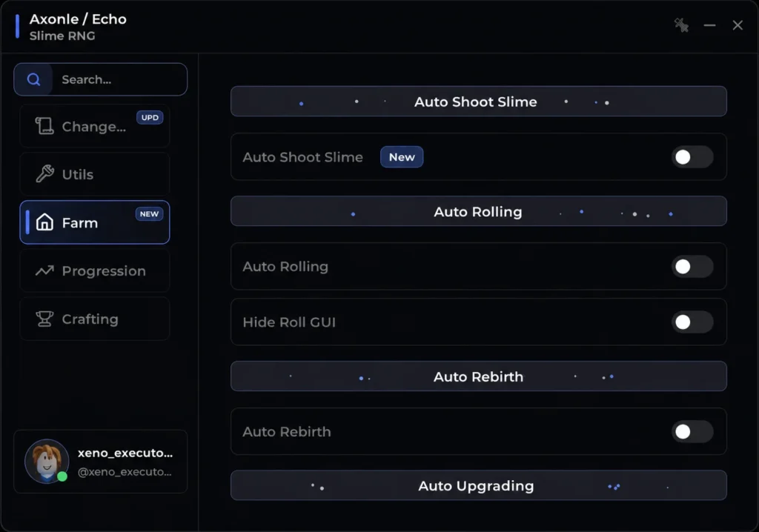Viewport: 759px width, 532px height.
Task: Click the Progression trend-line icon
Action: [x=44, y=270]
